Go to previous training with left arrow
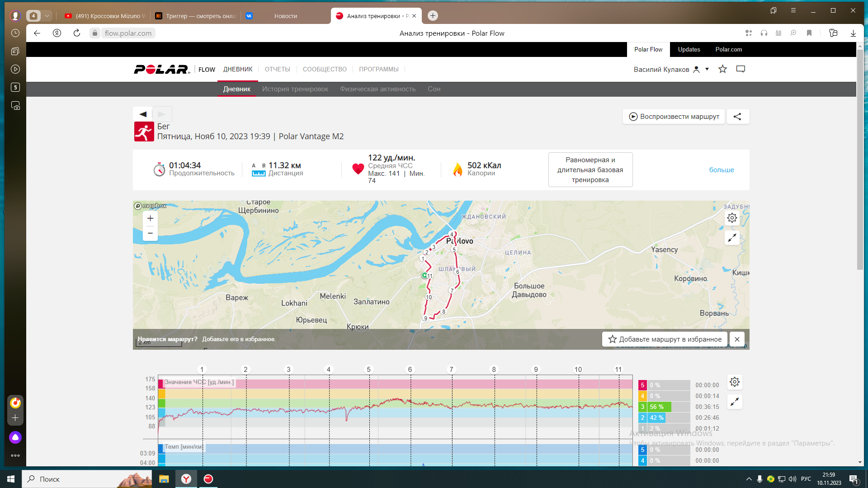 pos(143,114)
